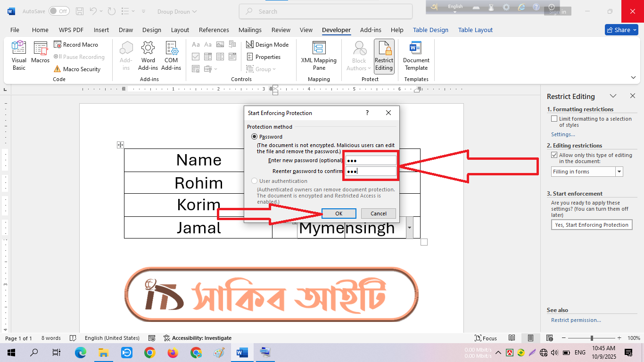Open Word Add-ins

(148, 56)
